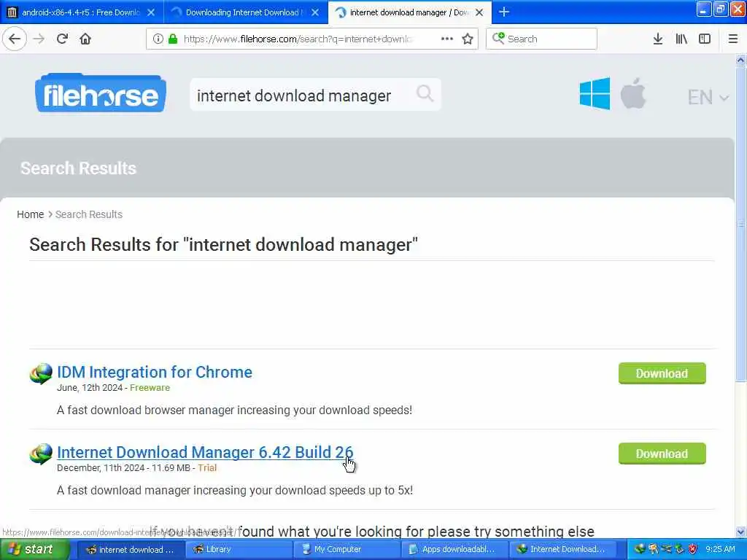This screenshot has height=560, width=747.
Task: Open Internet Download... taskbar window
Action: pos(562,550)
